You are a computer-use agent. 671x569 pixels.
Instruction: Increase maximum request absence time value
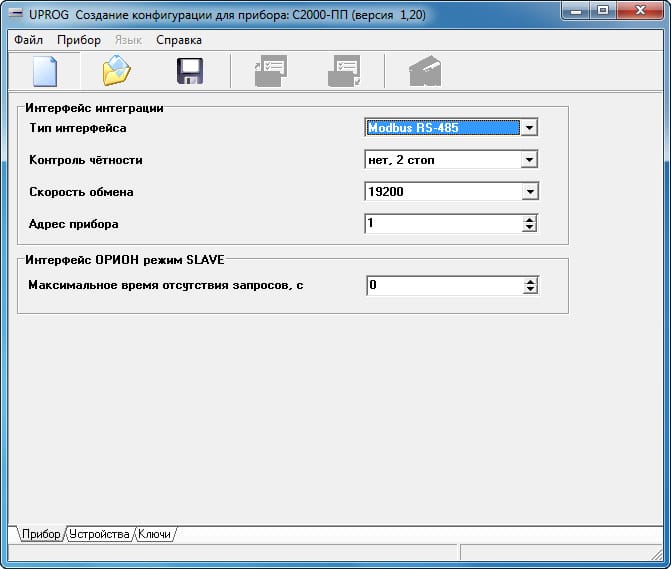pyautogui.click(x=530, y=282)
